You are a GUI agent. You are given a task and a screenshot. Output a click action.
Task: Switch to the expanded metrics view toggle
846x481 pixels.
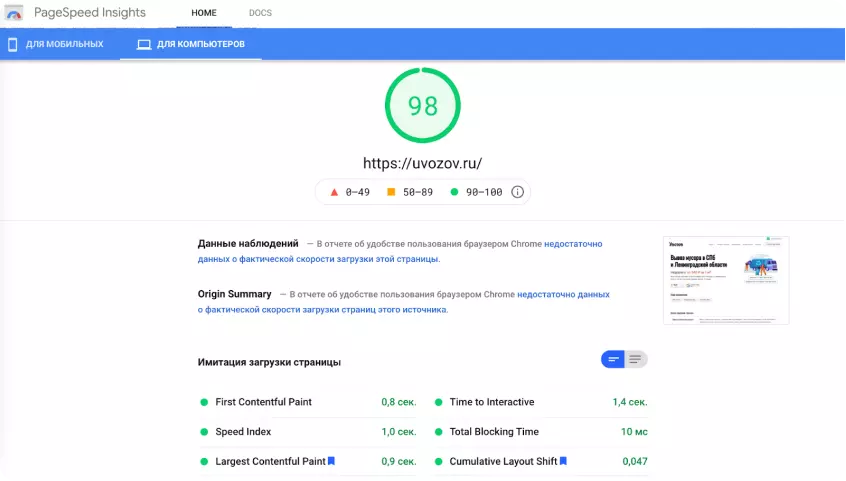click(x=636, y=359)
